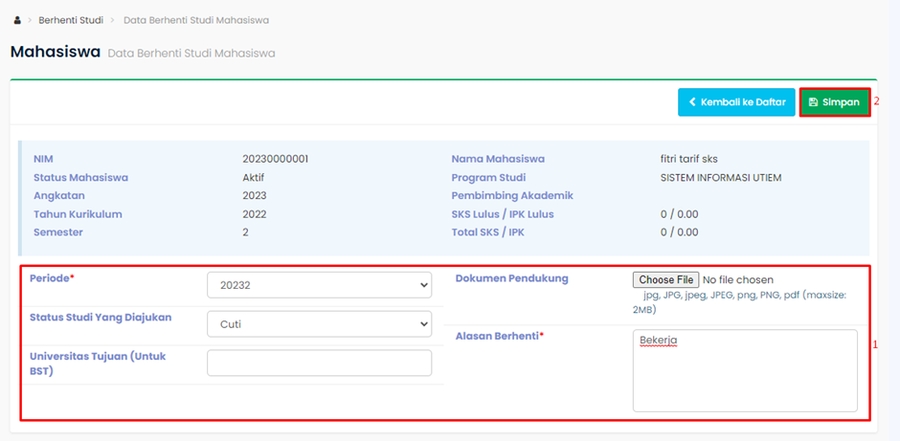Click the Universitas Tujuan input field
Viewport: 900px width, 441px height.
click(x=318, y=363)
